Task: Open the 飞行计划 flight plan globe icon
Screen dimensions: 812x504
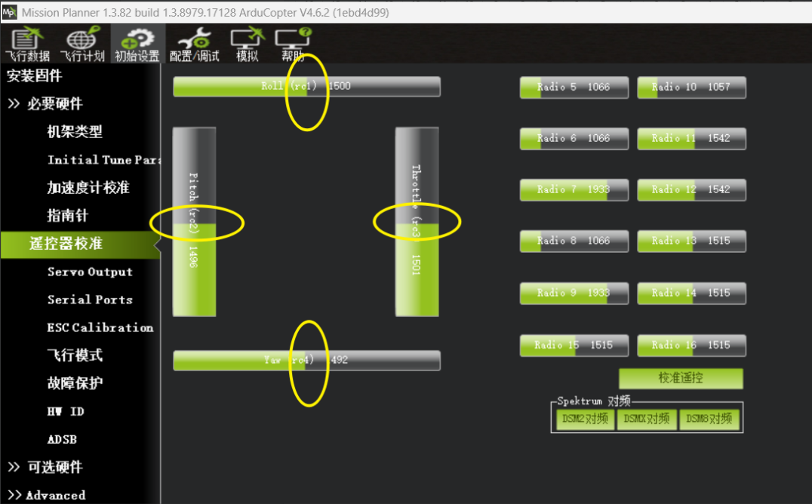Action: [x=82, y=44]
